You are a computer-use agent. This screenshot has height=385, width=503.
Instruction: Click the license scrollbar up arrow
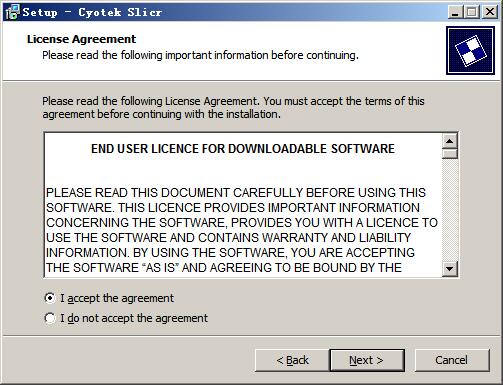pos(450,141)
